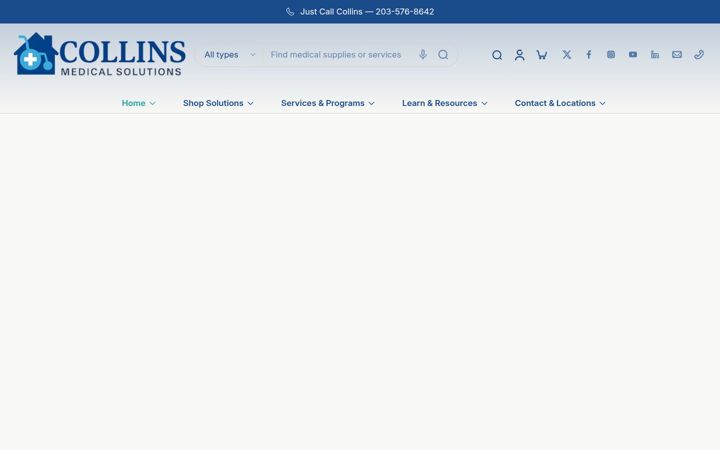This screenshot has height=450, width=720.
Task: Open the All types search filter dropdown
Action: tap(230, 55)
